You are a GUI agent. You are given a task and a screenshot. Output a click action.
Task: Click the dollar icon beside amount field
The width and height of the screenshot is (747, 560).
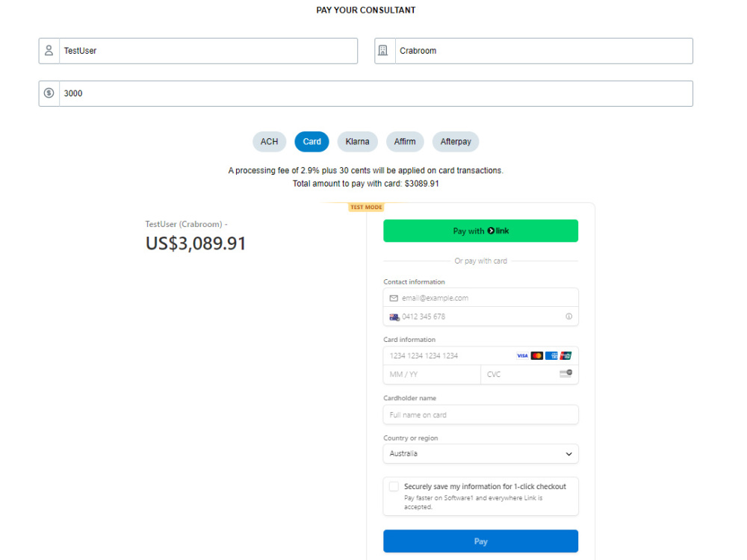49,93
